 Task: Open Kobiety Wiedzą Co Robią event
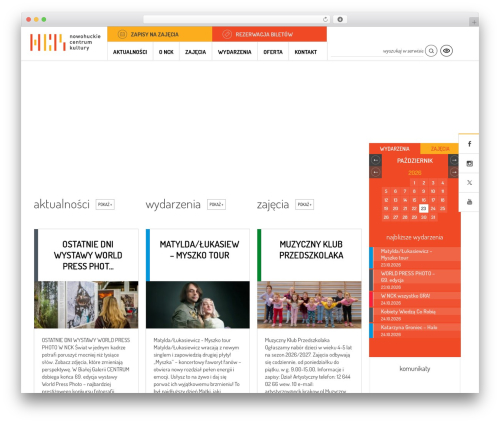point(415,315)
